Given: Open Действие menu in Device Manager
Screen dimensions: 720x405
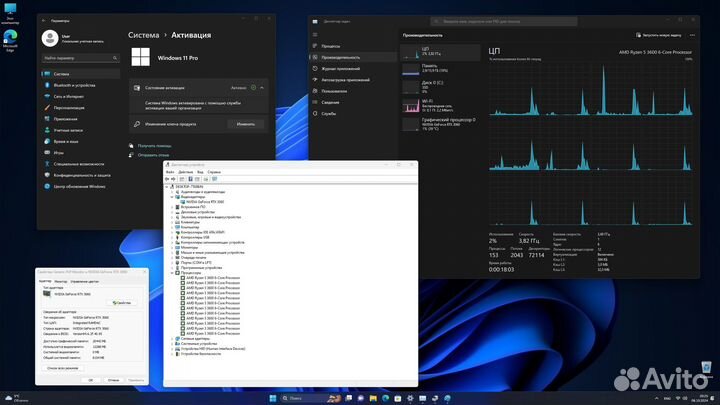Looking at the screenshot, I should pos(186,172).
